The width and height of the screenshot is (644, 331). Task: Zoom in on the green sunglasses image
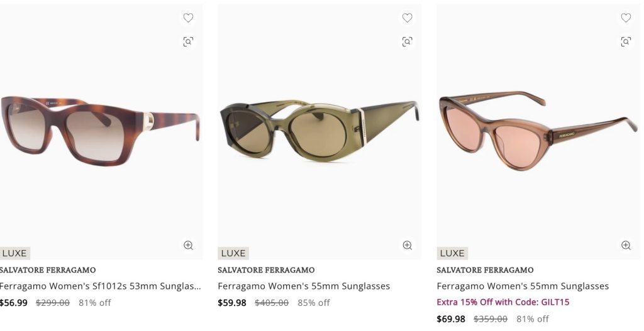click(407, 245)
